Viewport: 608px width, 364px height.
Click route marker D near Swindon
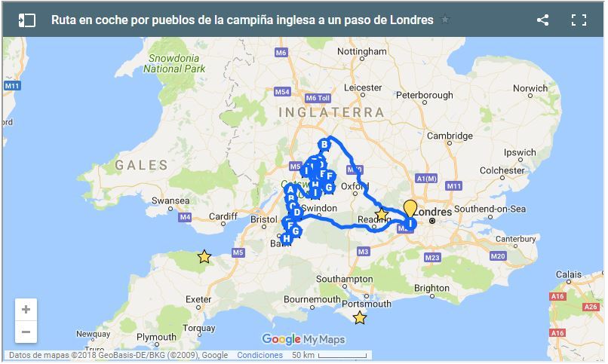click(x=296, y=213)
